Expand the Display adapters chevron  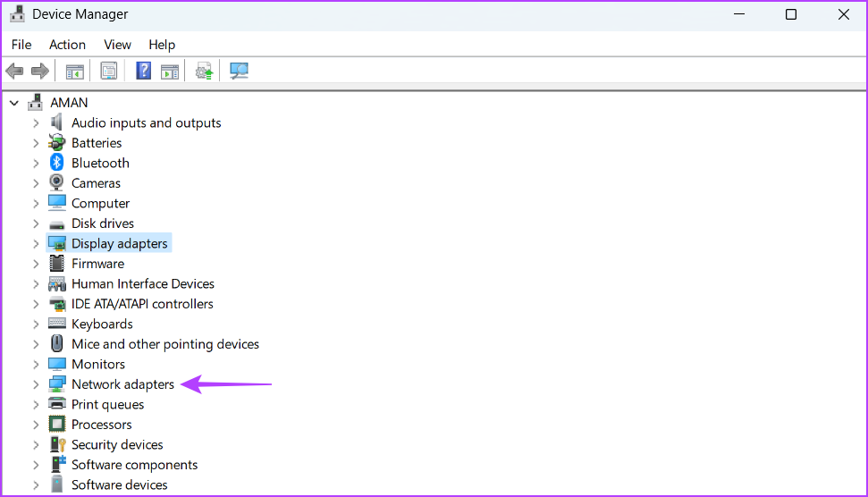coord(36,243)
